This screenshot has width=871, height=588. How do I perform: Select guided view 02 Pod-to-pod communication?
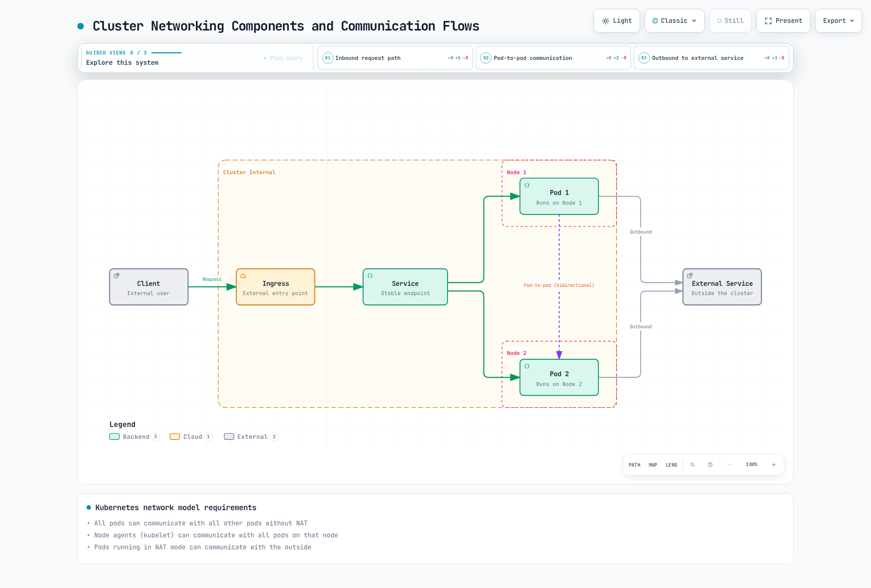coord(553,58)
